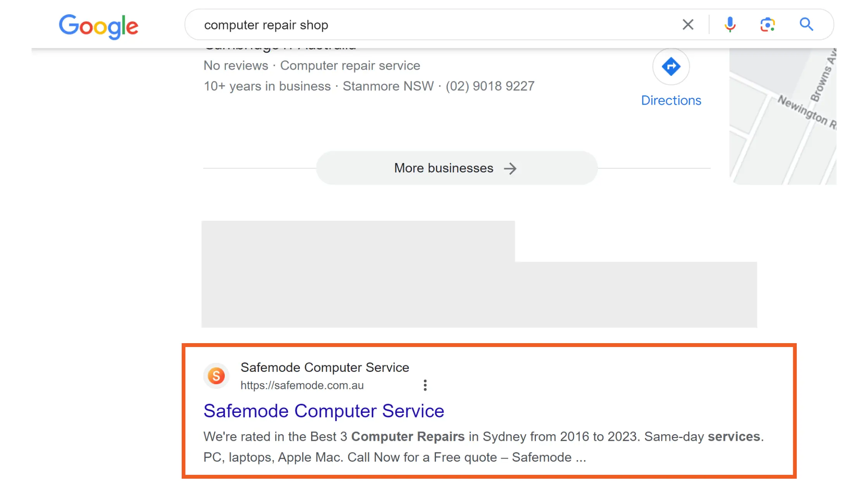The height and width of the screenshot is (488, 868).
Task: Click the magnifying glass search button
Action: 806,25
